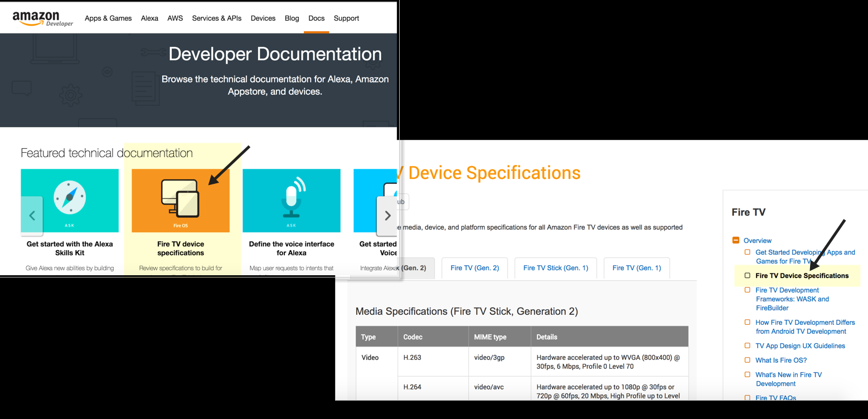Open the Alexa nav item
Viewport: 868px width, 419px height.
149,18
